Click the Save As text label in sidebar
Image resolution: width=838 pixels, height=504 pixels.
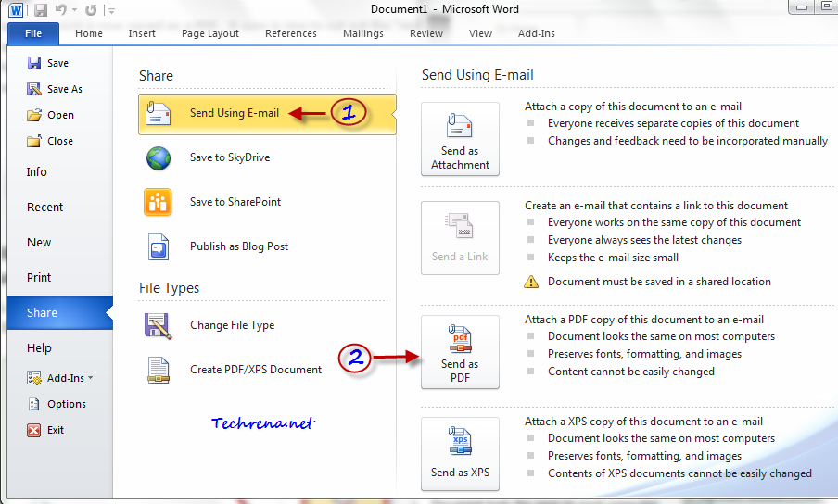click(65, 89)
